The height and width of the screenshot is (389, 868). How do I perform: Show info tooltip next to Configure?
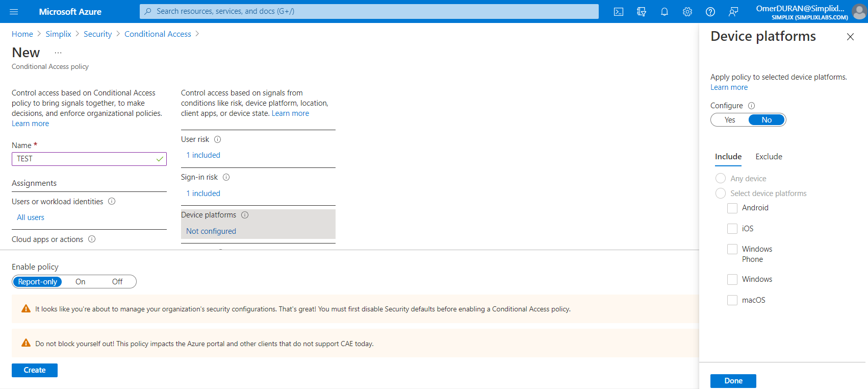pos(751,106)
